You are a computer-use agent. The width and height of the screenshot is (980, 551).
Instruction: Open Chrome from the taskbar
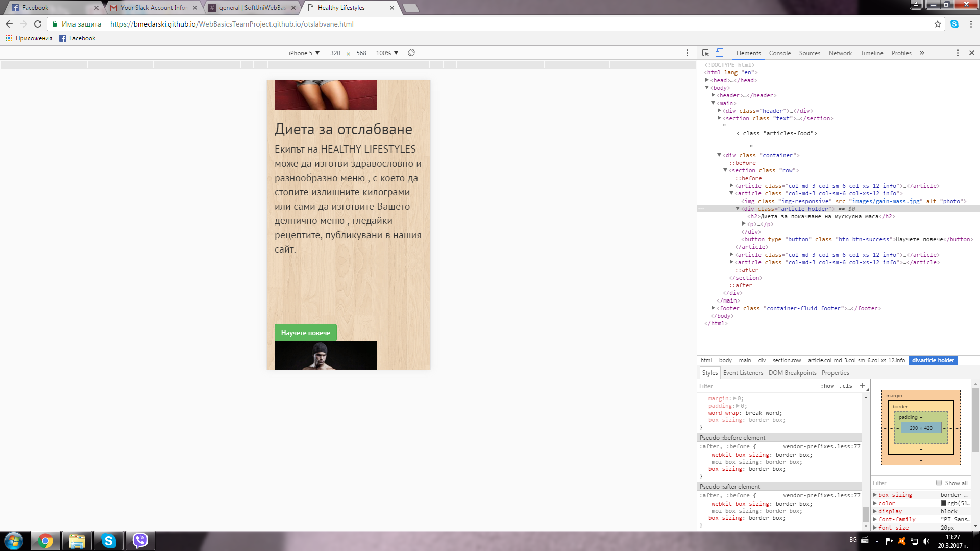click(x=45, y=541)
